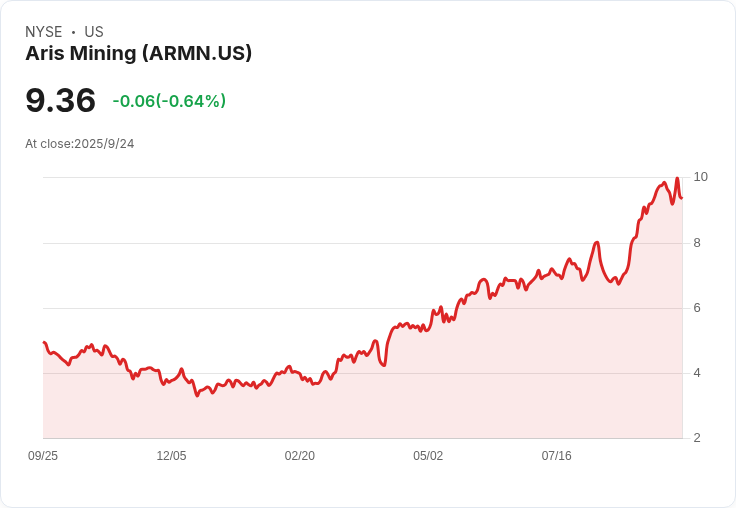Click the chart line's starting point at 09/25
The width and height of the screenshot is (736, 508).
[44, 342]
